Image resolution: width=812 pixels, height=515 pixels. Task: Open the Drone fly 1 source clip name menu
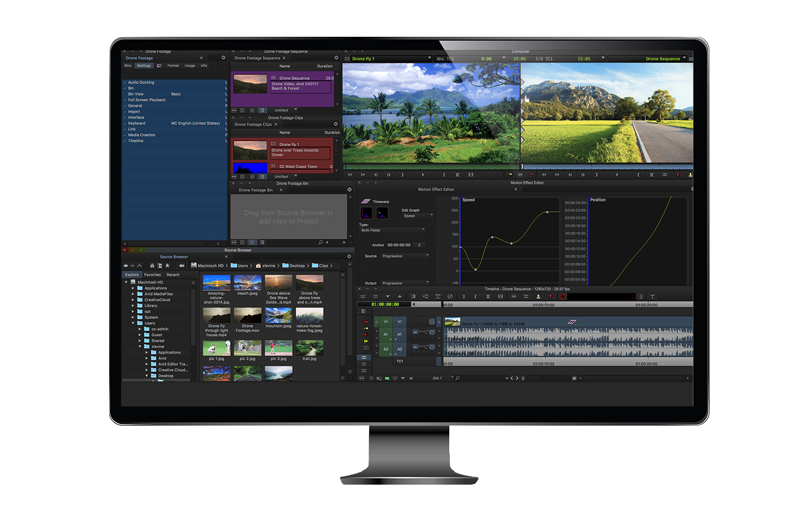click(391, 59)
